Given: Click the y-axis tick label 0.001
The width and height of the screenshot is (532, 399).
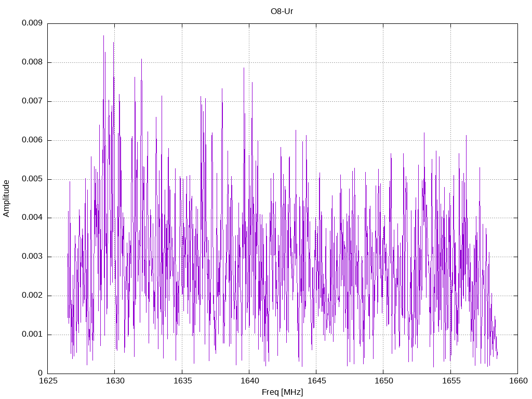Looking at the screenshot, I should 32,334.
